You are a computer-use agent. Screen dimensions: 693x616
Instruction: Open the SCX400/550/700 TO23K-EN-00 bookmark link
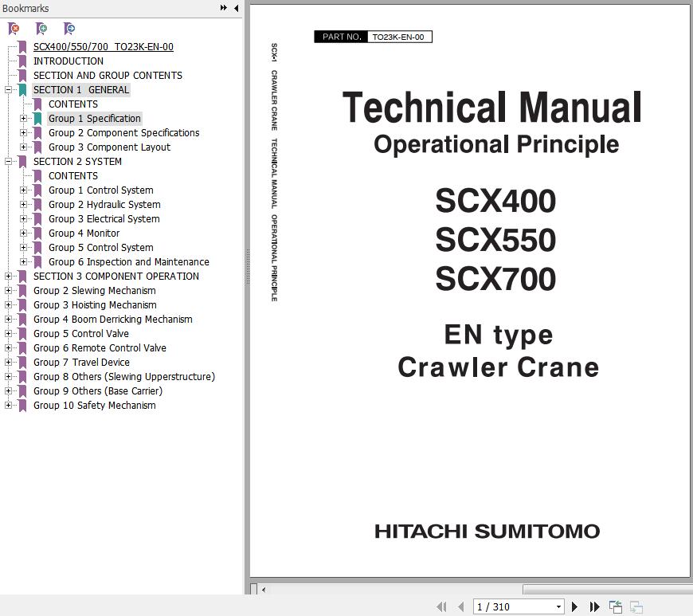coord(103,47)
